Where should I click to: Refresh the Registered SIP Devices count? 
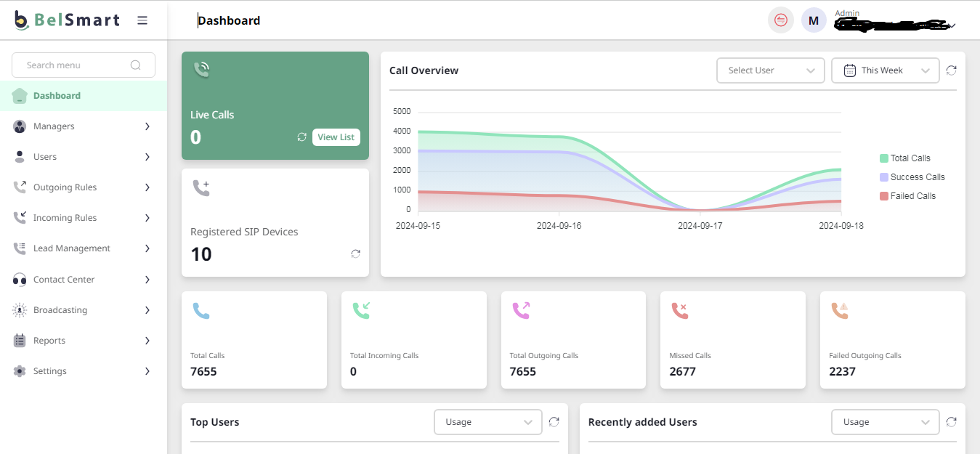[x=355, y=254]
